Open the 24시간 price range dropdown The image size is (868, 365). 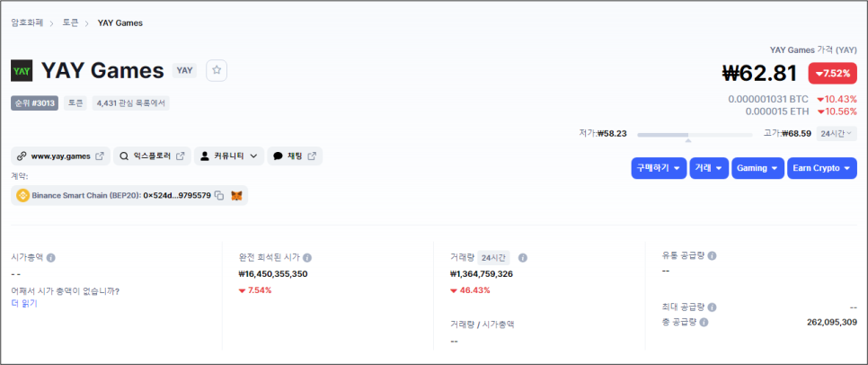836,133
